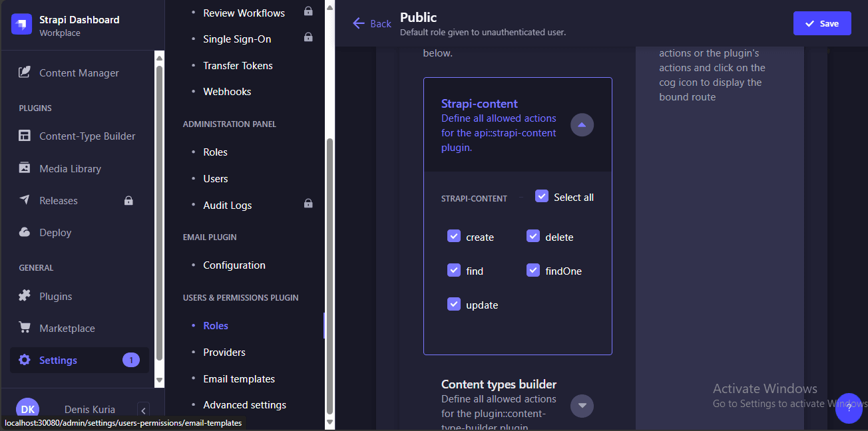This screenshot has width=868, height=431.
Task: Open Webhooks settings
Action: 227,91
